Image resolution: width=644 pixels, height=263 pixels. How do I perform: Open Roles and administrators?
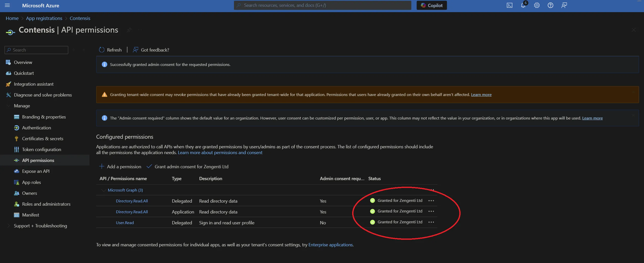(x=46, y=204)
